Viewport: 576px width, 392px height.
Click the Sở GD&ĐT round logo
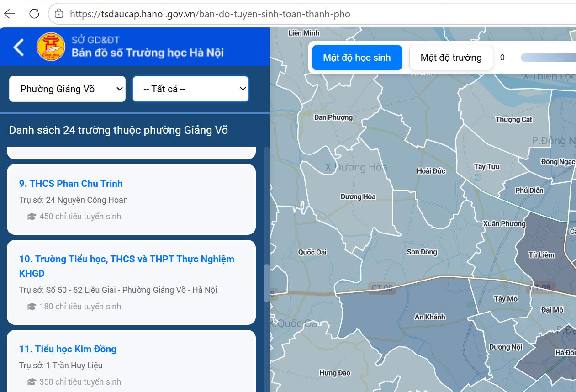(51, 47)
